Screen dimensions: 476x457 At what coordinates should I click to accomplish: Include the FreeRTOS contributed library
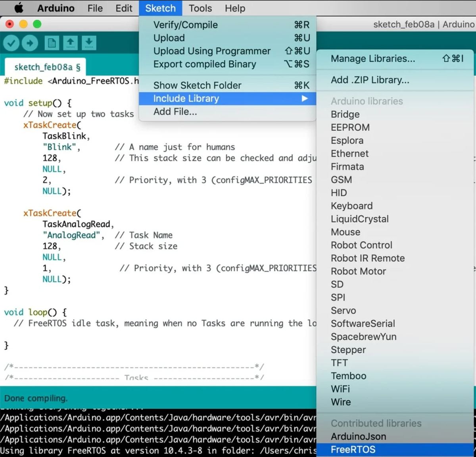click(x=395, y=449)
